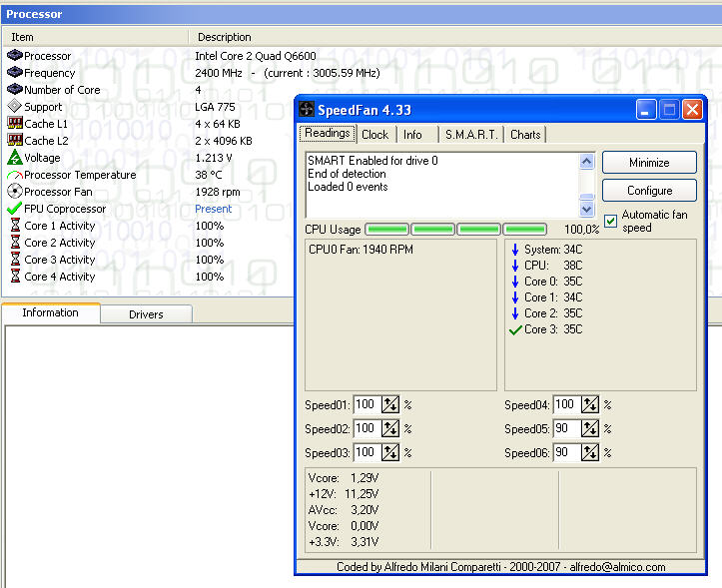The image size is (722, 588).
Task: Click the Speed01 value field
Action: pos(367,404)
